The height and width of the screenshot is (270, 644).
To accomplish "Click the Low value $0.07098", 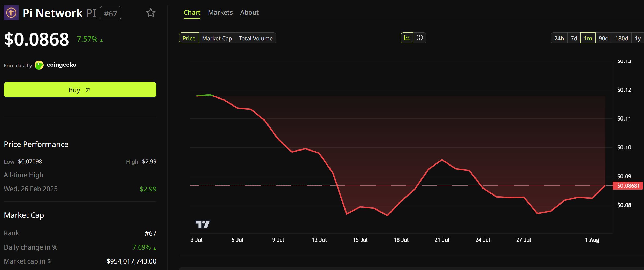I will (x=30, y=161).
